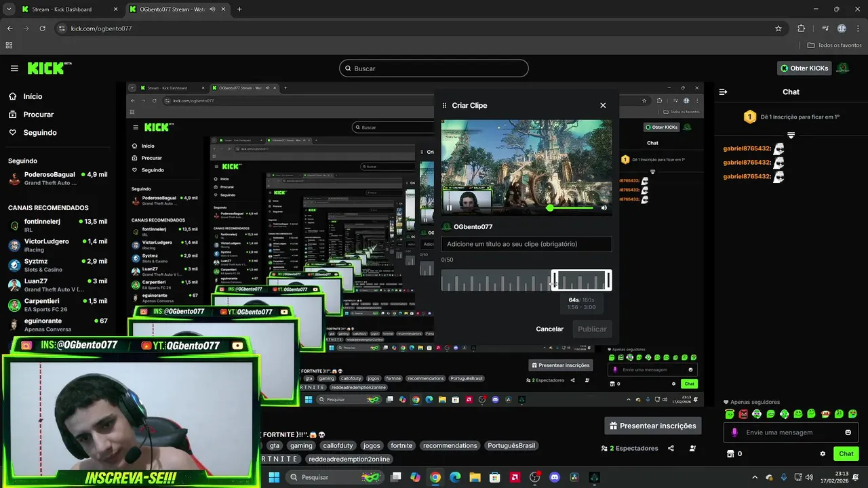Bookmark this page with the star icon
This screenshot has height=488, width=868.
[778, 28]
